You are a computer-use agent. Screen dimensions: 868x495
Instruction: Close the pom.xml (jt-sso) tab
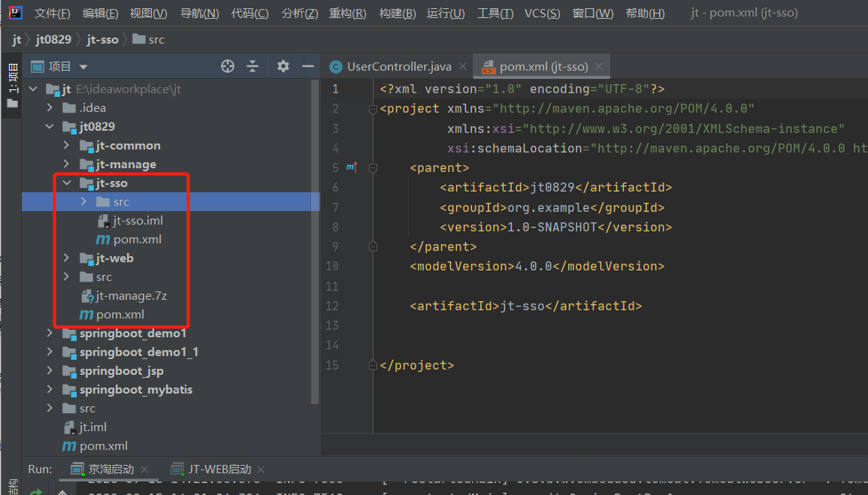pos(598,66)
